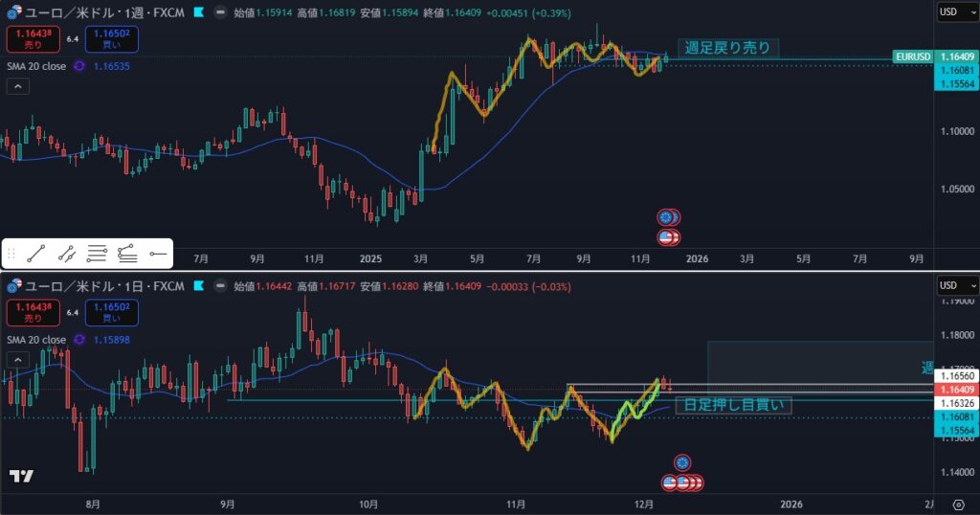
Task: Collapse the weekly chart indicator legend
Action: tap(18, 86)
